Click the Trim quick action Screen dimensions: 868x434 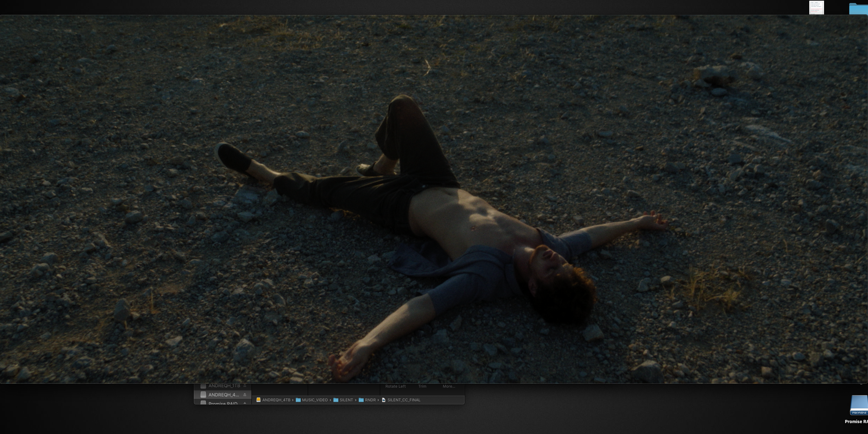pos(422,386)
